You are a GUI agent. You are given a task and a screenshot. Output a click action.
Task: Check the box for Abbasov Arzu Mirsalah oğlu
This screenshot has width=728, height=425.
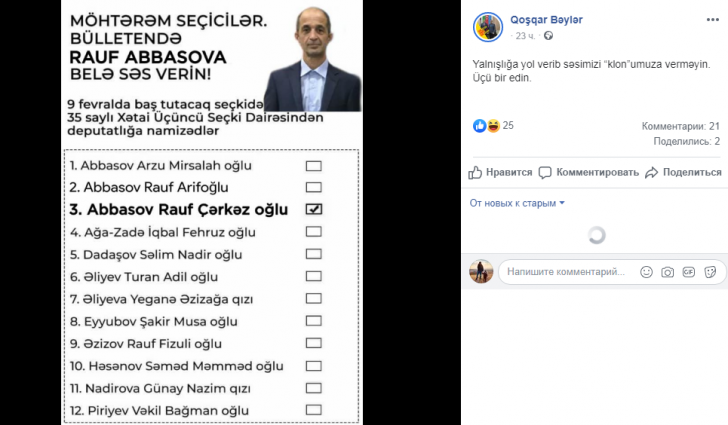click(x=314, y=165)
